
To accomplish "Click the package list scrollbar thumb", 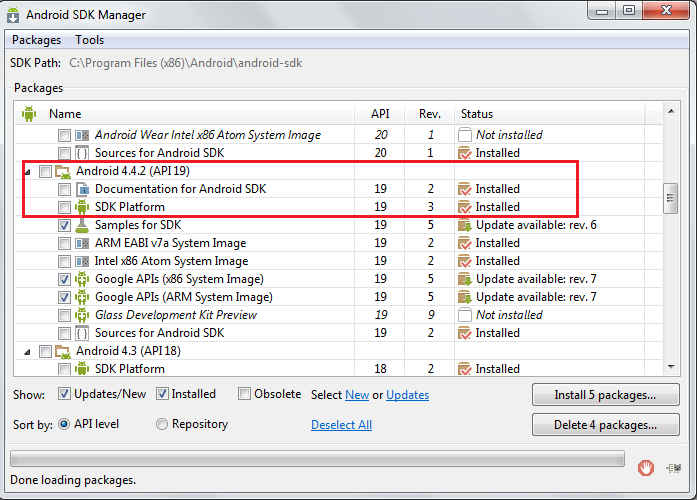I will tap(670, 199).
